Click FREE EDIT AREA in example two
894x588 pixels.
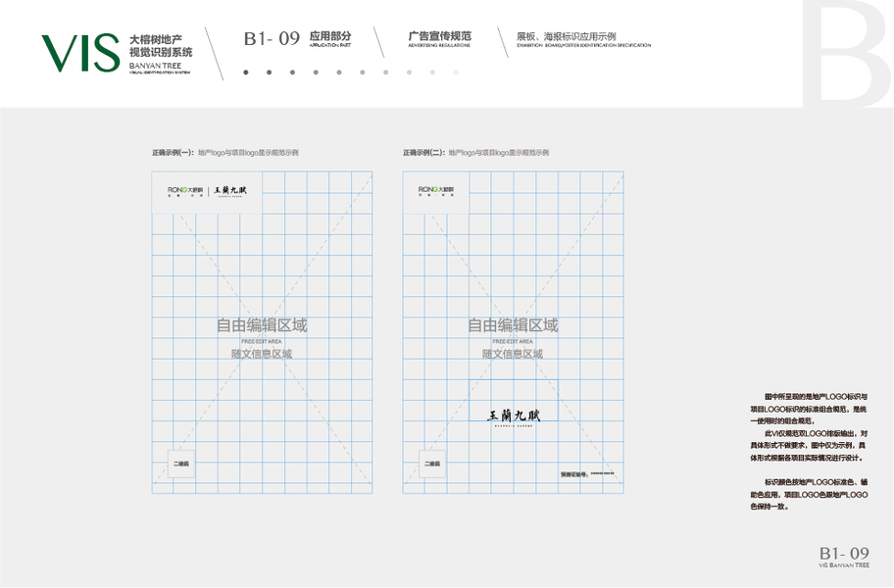tap(513, 341)
